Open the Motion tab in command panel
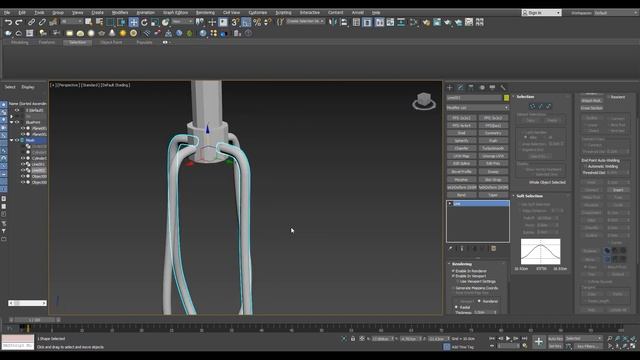 (x=482, y=87)
